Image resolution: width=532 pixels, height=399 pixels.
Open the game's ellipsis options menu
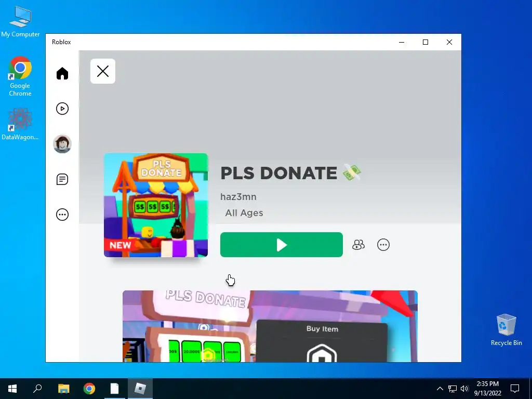click(383, 245)
